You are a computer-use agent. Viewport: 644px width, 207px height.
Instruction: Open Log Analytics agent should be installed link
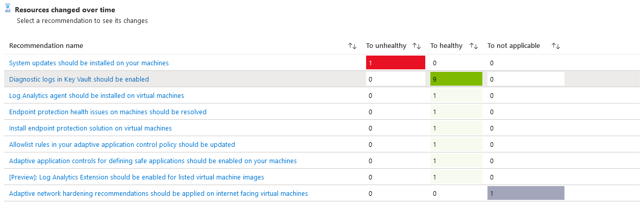96,96
